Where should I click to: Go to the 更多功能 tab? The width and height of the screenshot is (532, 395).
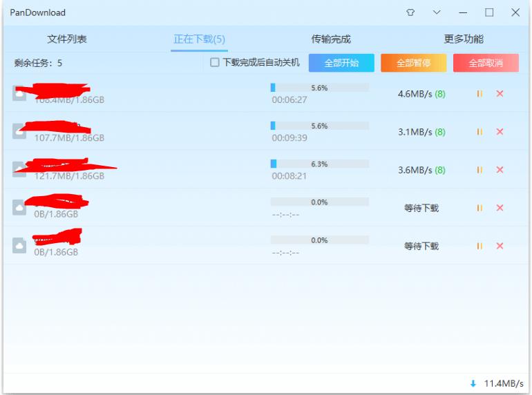(464, 39)
